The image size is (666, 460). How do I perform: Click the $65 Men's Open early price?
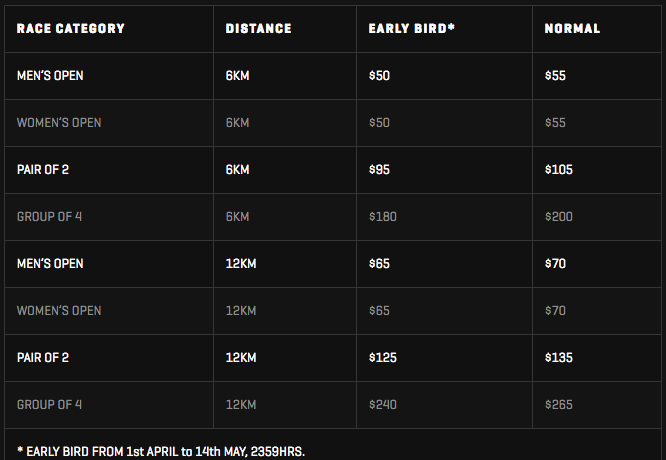[x=379, y=264]
